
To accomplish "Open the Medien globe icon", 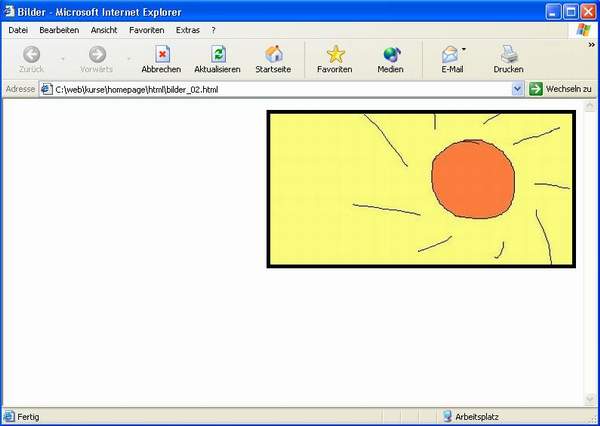I will pyautogui.click(x=391, y=54).
